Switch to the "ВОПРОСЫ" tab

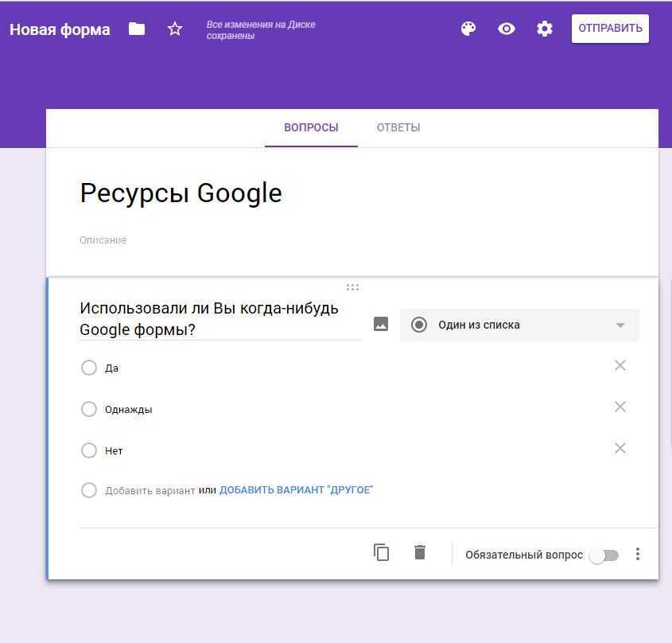pyautogui.click(x=311, y=128)
